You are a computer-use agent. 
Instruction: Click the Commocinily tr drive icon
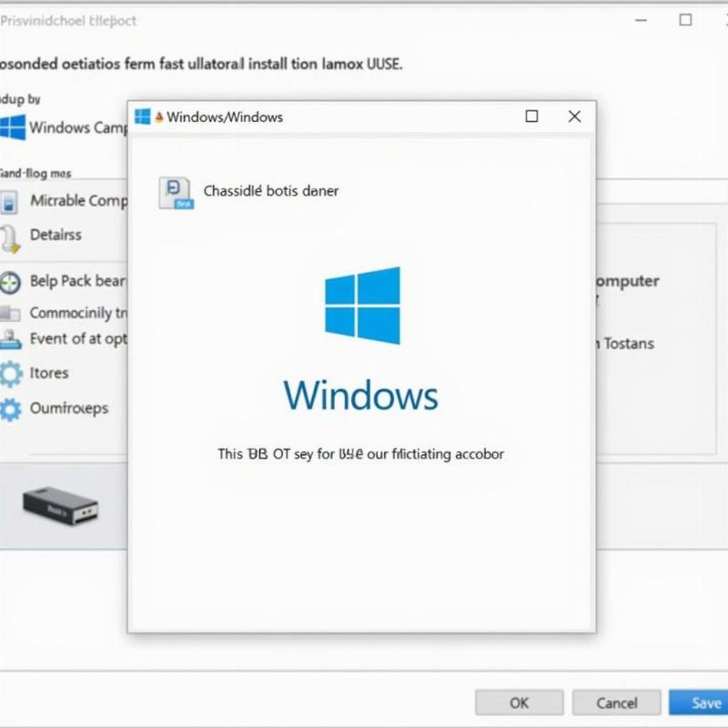click(10, 313)
